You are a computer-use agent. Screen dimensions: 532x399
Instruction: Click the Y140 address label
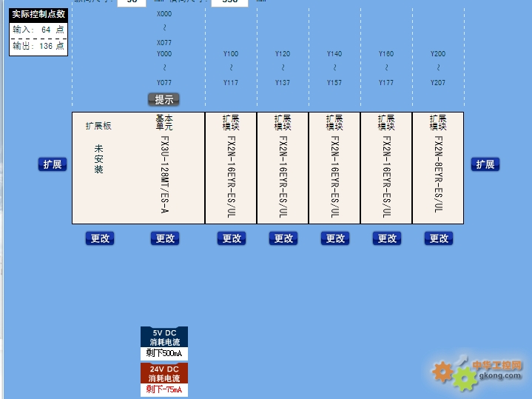[334, 53]
